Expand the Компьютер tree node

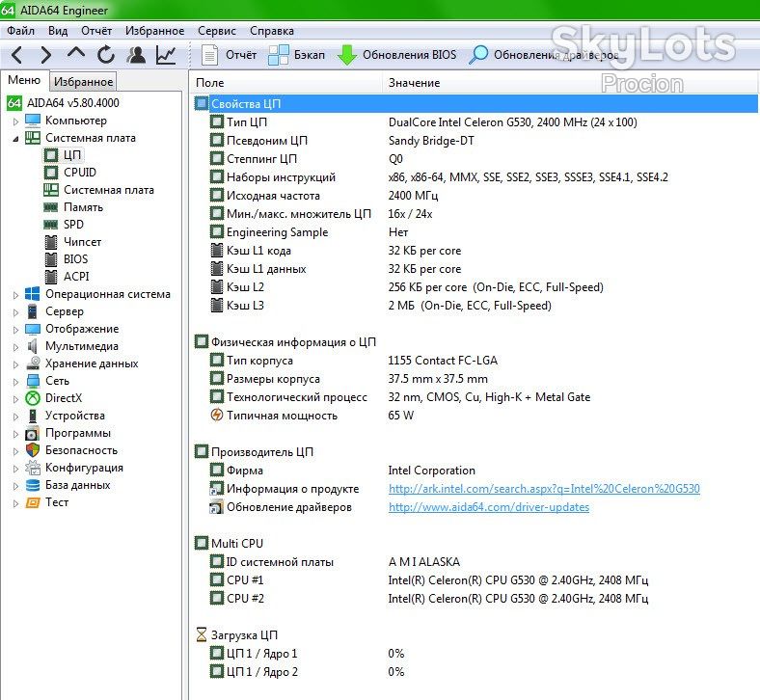16,121
